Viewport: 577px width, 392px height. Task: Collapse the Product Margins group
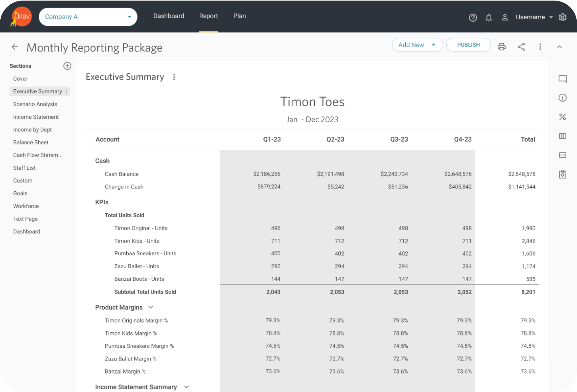(151, 307)
